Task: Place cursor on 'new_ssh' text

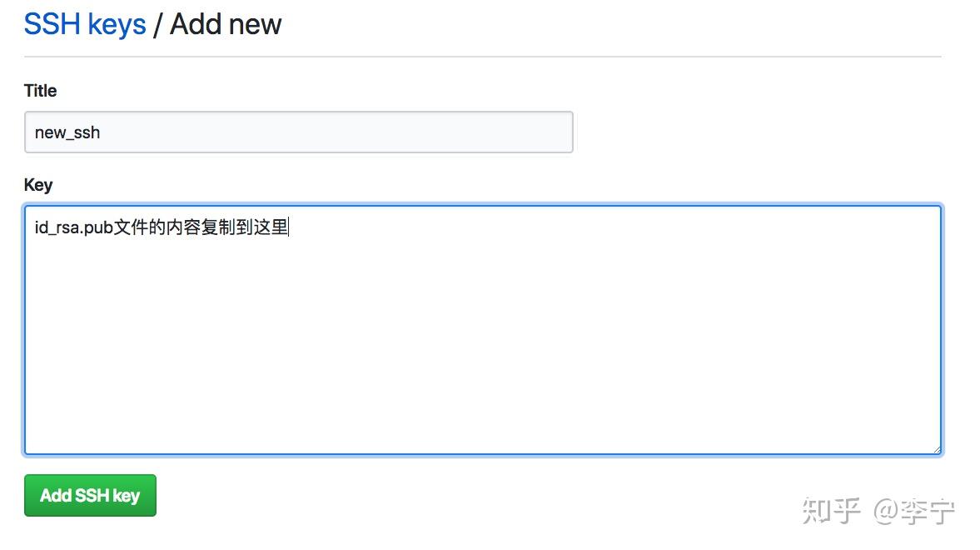Action: tap(67, 132)
